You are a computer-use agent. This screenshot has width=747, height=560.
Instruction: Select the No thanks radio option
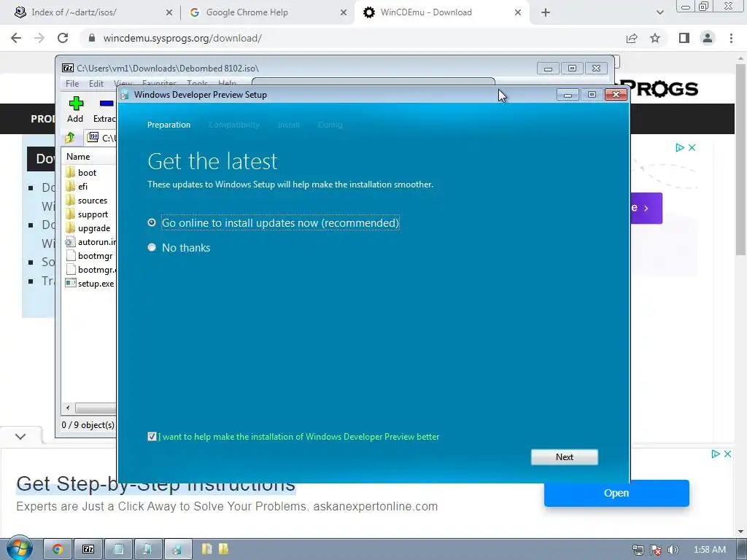pyautogui.click(x=152, y=247)
